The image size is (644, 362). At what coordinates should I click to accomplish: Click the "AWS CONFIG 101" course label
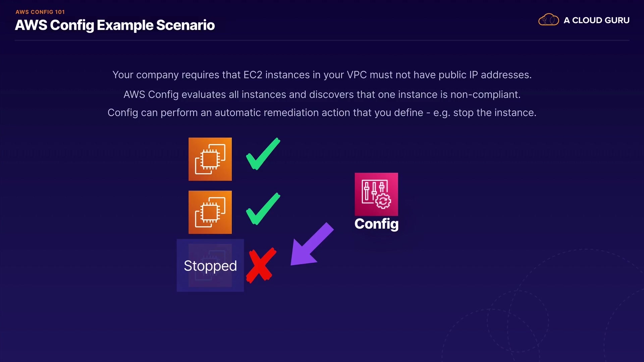tap(40, 12)
